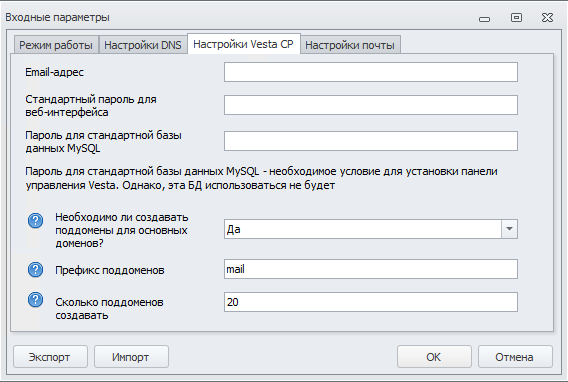Show help for Сколько поддоменов создавать
This screenshot has height=382, width=568.
(x=36, y=300)
